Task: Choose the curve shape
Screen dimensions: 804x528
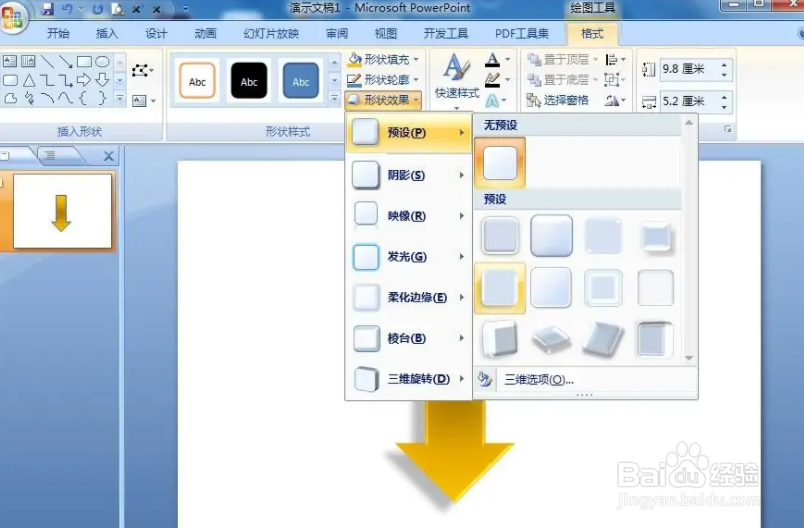Action: tap(65, 98)
